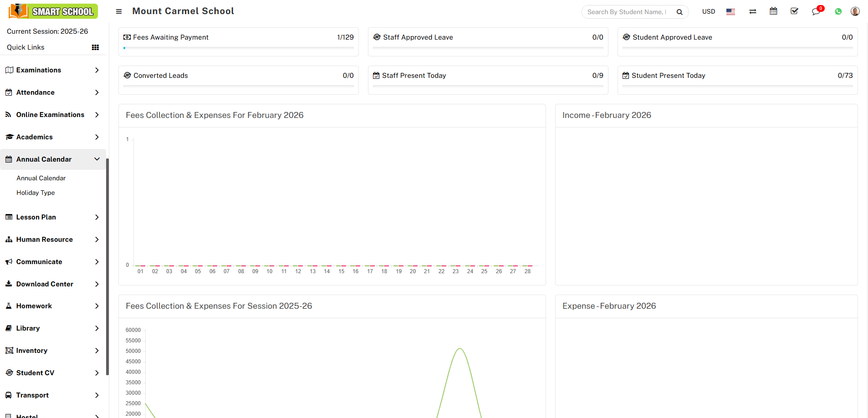Click Fees Awaiting Payment progress bar
The image size is (868, 418).
point(238,48)
